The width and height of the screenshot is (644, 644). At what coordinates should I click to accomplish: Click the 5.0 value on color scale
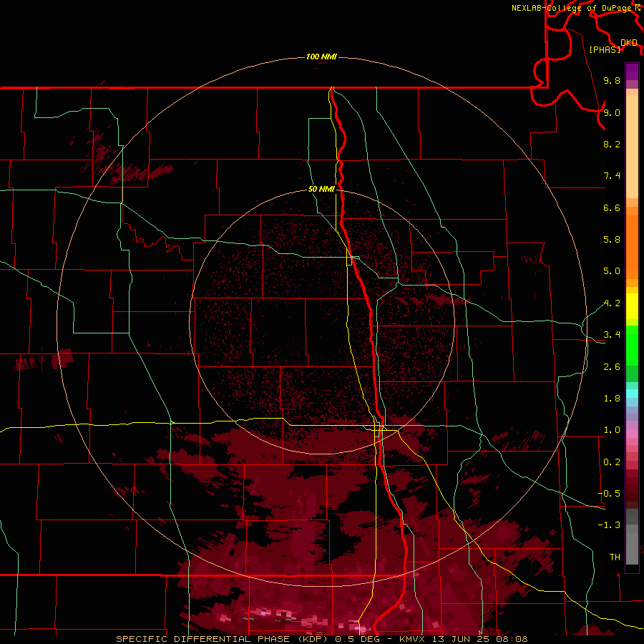pos(612,271)
